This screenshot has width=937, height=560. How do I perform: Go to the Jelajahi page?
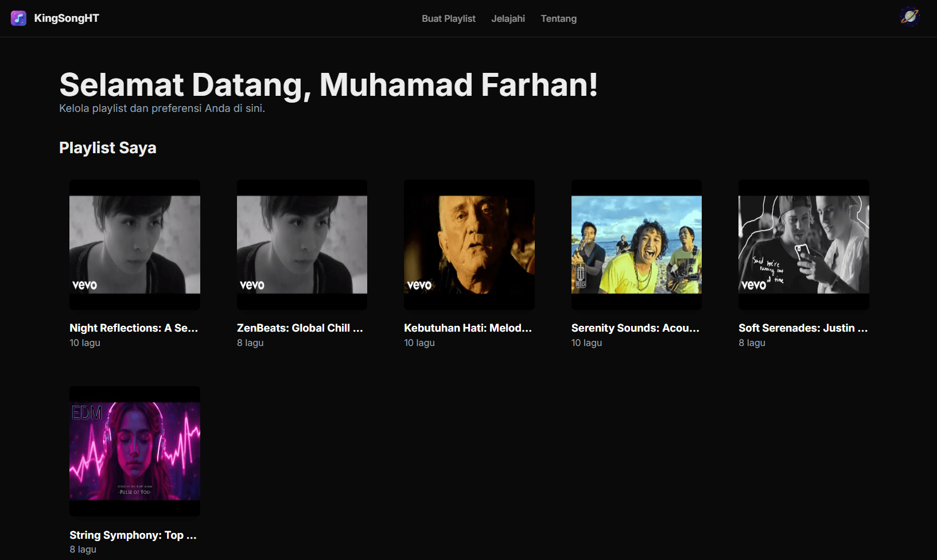pos(508,19)
